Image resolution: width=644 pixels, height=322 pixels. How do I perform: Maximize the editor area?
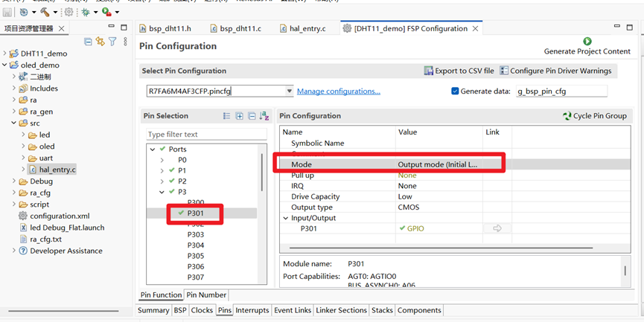[629, 28]
